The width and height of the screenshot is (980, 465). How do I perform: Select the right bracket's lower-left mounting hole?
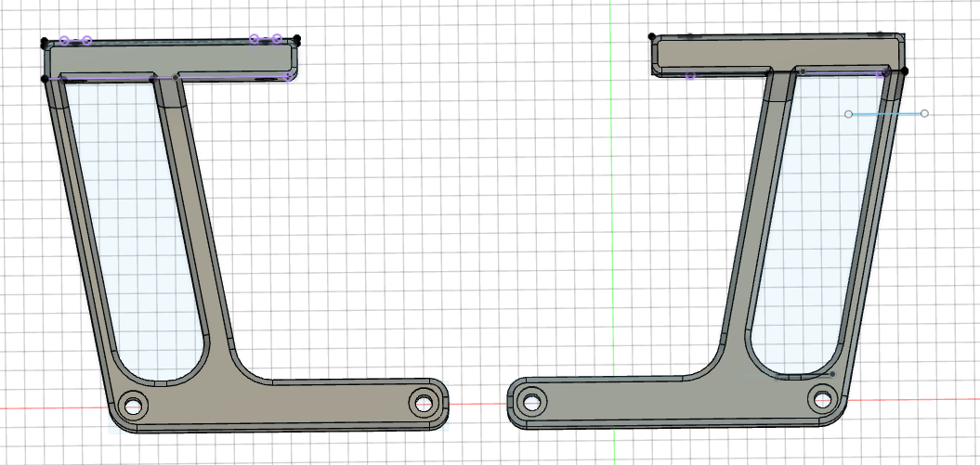pos(531,402)
